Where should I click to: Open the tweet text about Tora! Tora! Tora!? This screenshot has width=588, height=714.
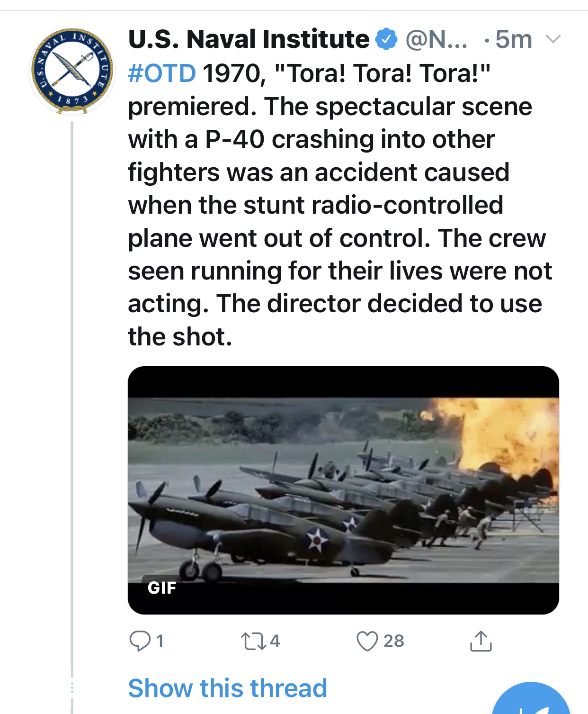pos(340,205)
